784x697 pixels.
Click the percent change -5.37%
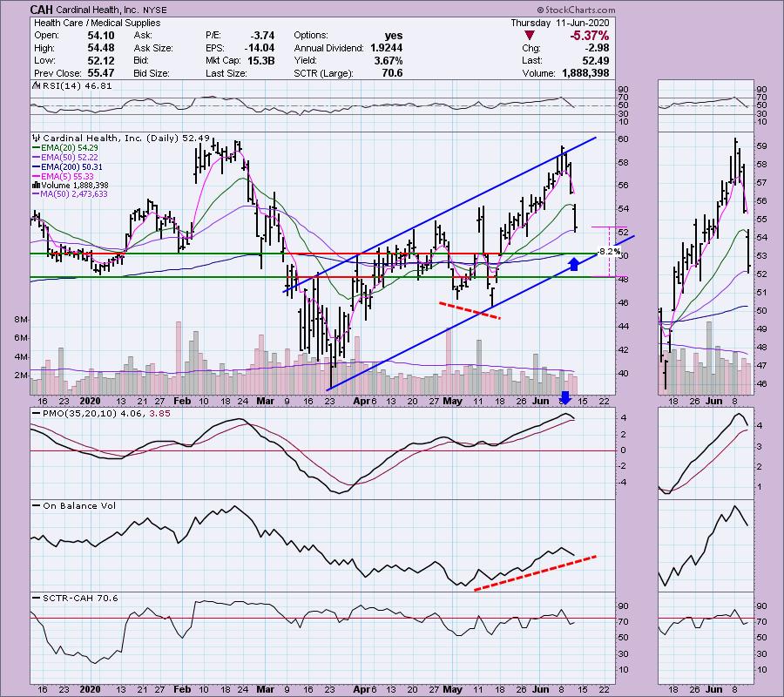[x=590, y=36]
